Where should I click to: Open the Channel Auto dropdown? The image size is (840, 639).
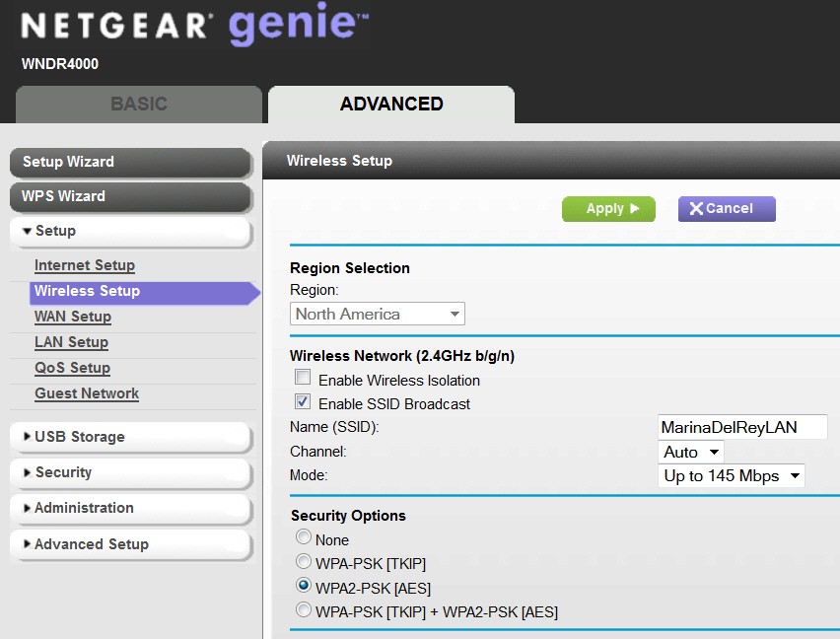click(x=690, y=452)
